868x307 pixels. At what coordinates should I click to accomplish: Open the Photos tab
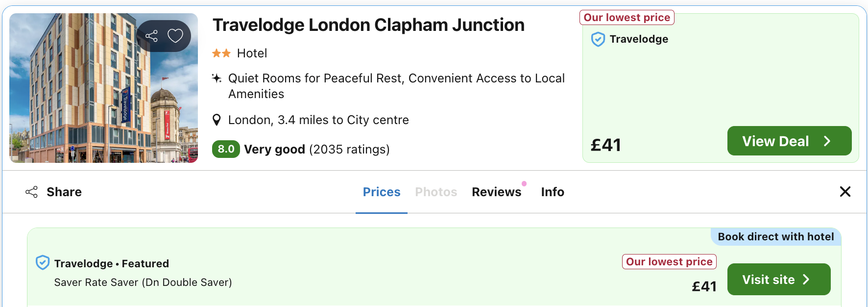pyautogui.click(x=436, y=192)
